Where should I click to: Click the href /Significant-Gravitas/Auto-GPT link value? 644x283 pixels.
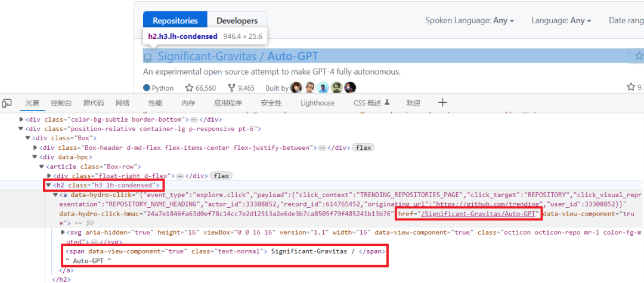477,214
